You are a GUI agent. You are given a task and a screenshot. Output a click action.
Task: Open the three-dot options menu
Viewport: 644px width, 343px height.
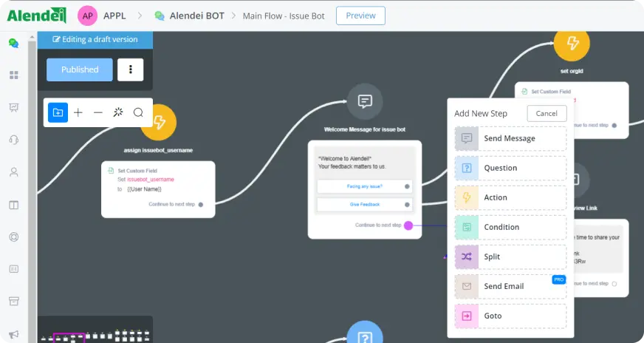(131, 69)
